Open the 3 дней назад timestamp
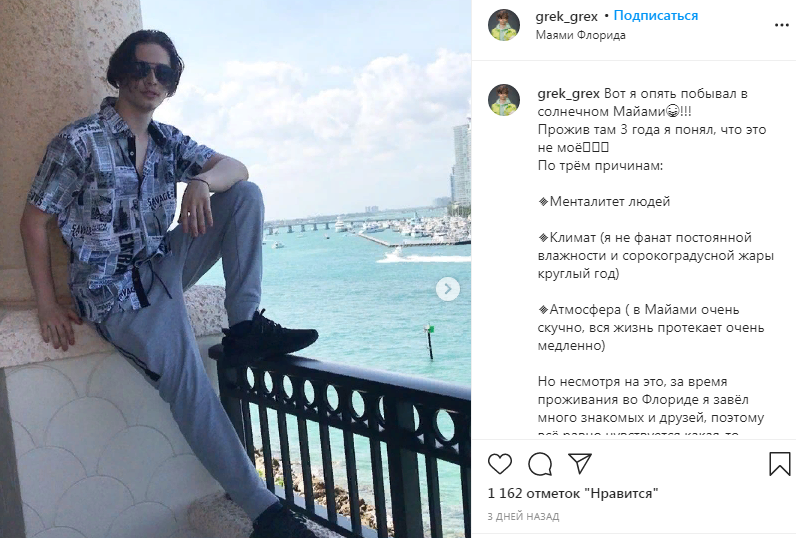 pyautogui.click(x=523, y=517)
